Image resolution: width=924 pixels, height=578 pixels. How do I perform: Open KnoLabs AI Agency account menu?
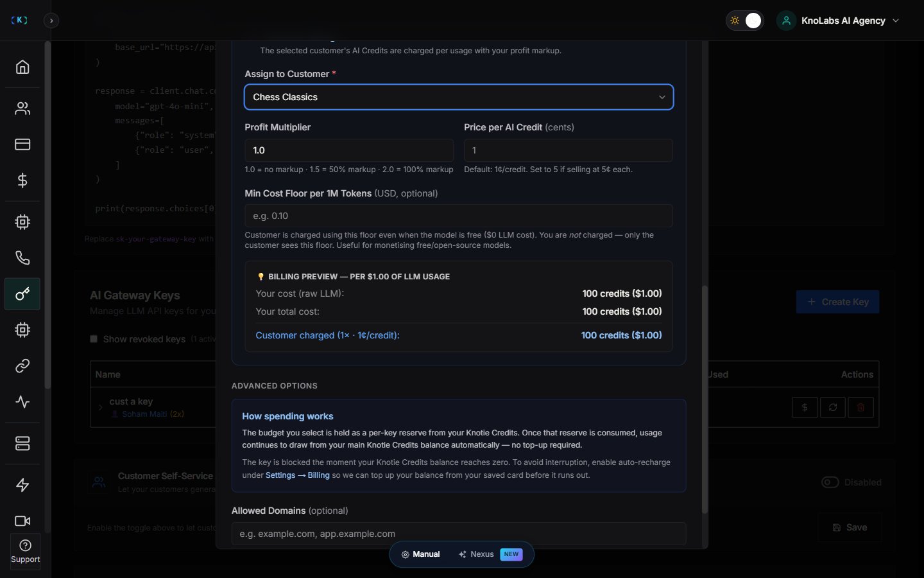click(x=839, y=21)
